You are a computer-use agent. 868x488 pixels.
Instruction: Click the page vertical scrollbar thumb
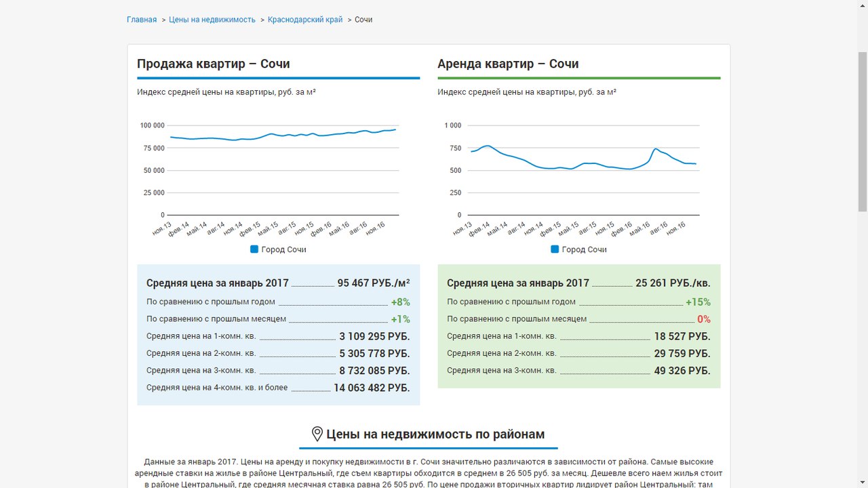point(863,132)
